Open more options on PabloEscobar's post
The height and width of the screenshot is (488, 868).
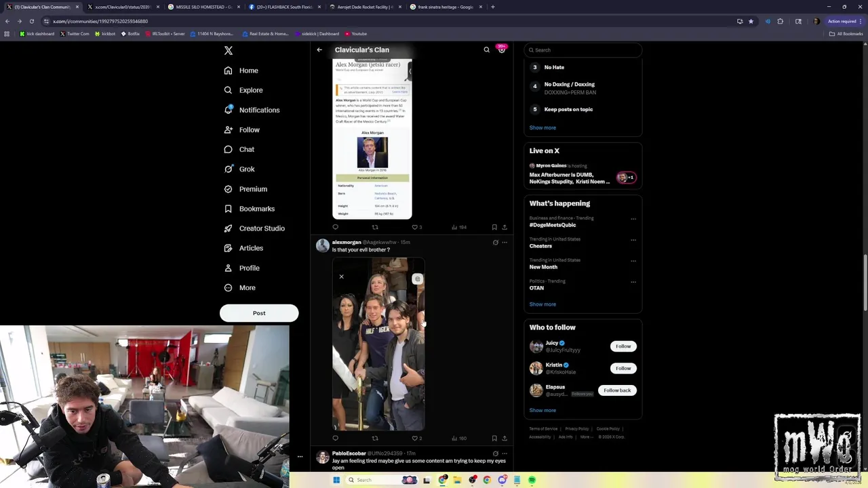[505, 453]
